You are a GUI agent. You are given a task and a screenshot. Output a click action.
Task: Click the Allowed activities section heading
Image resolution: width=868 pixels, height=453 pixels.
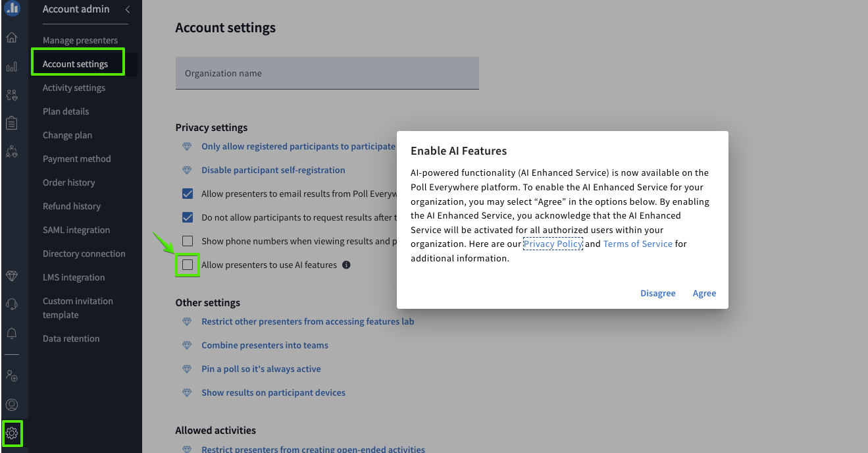coord(216,431)
